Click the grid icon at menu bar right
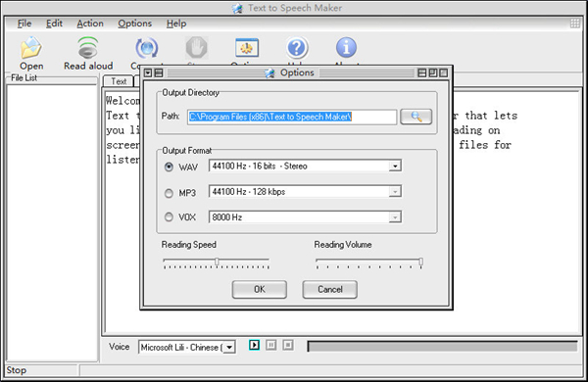Image resolution: width=588 pixels, height=382 pixels. [575, 24]
